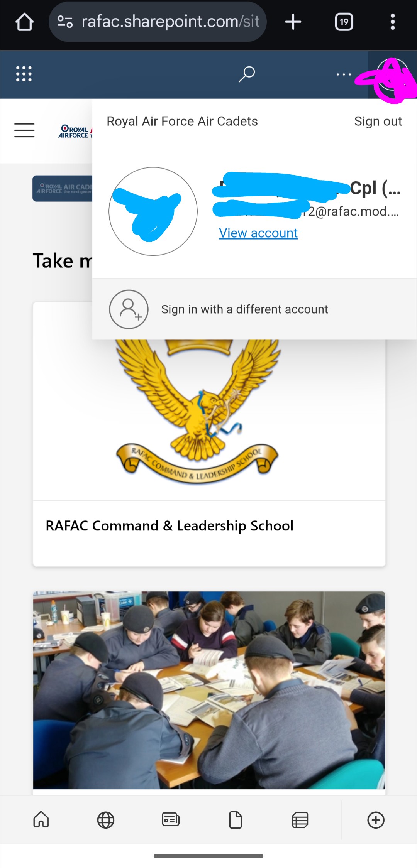The width and height of the screenshot is (417, 868).
Task: Go to browser home page icon
Action: pyautogui.click(x=24, y=22)
